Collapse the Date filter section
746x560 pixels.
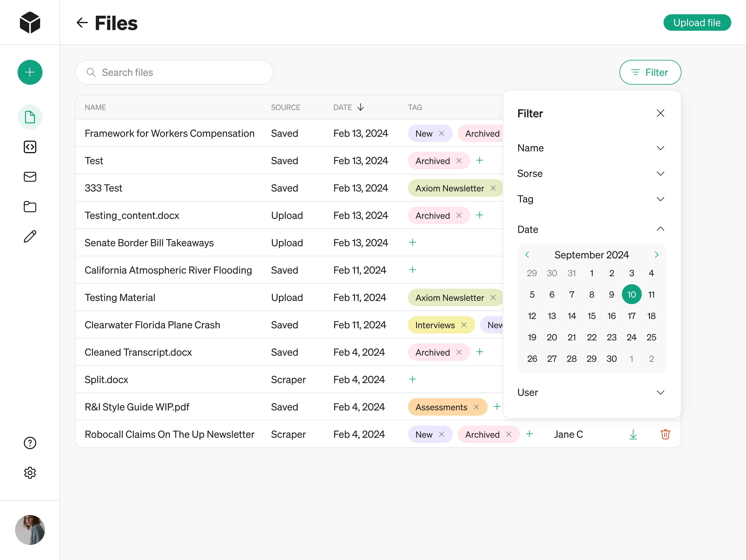tap(660, 229)
